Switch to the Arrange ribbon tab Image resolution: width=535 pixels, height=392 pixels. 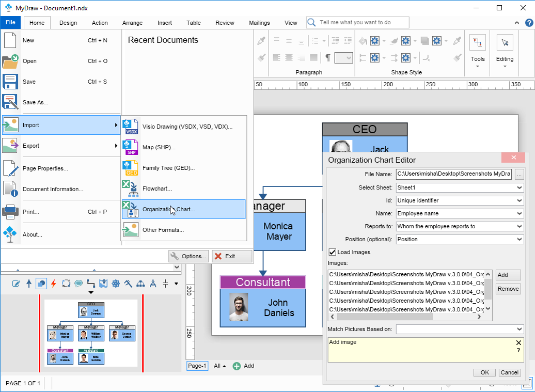pyautogui.click(x=132, y=23)
